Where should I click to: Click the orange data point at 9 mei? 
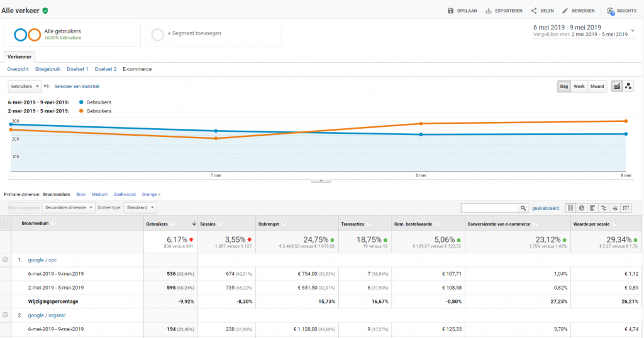click(x=626, y=121)
